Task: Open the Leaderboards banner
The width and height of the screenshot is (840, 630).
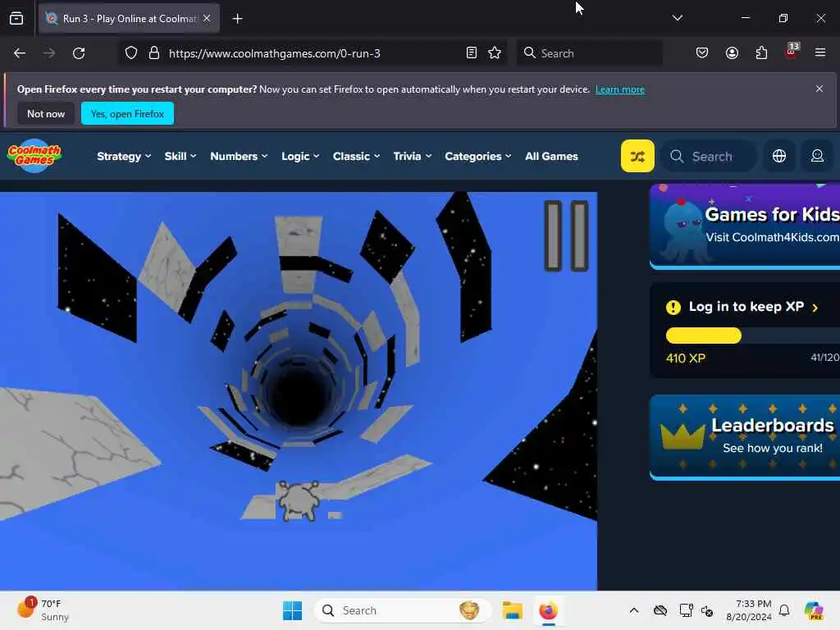Action: (x=745, y=437)
